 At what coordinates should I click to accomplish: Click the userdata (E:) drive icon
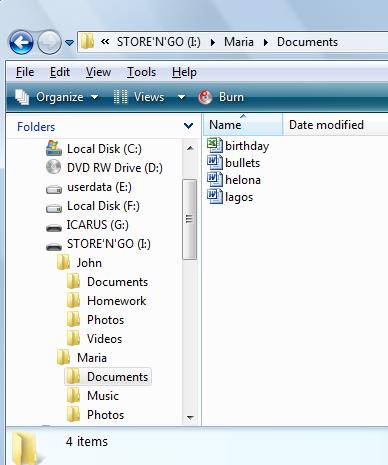pyautogui.click(x=54, y=189)
